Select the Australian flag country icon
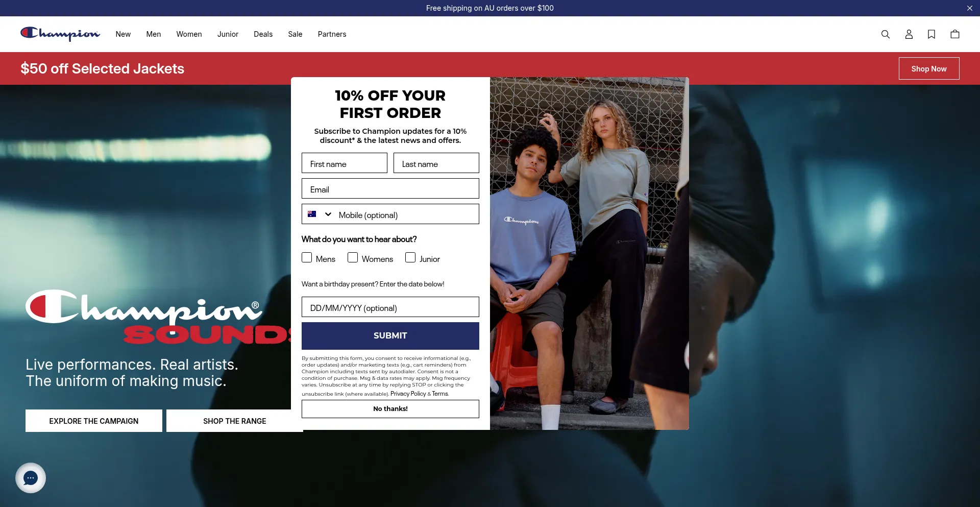This screenshot has width=980, height=507. tap(312, 214)
